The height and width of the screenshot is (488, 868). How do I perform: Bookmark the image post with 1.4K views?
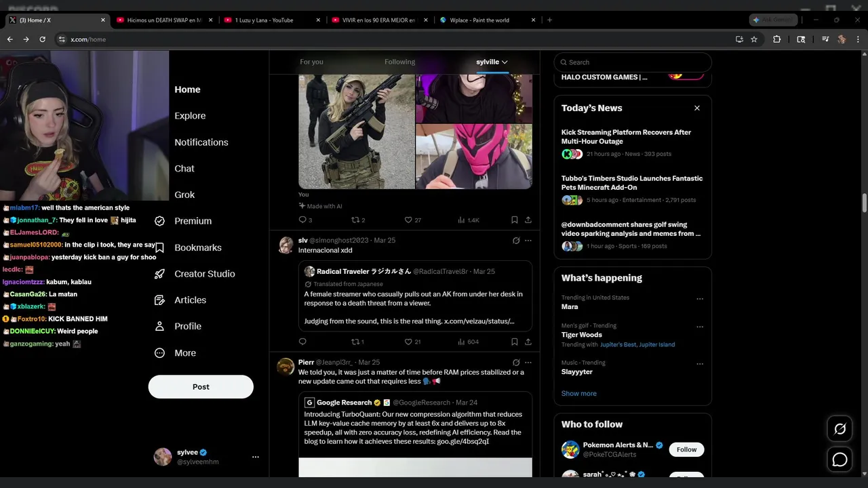pos(515,220)
